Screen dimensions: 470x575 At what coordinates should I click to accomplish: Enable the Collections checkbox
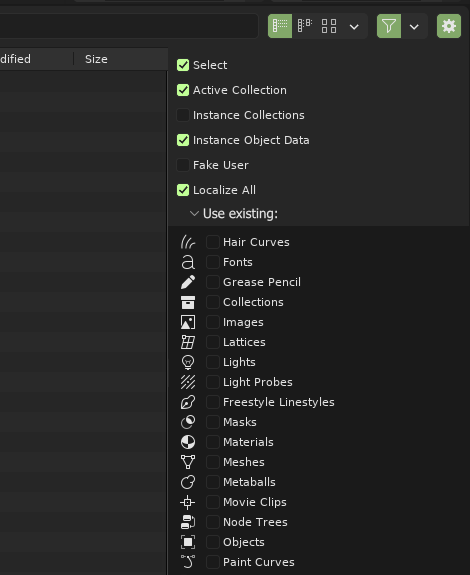point(213,302)
